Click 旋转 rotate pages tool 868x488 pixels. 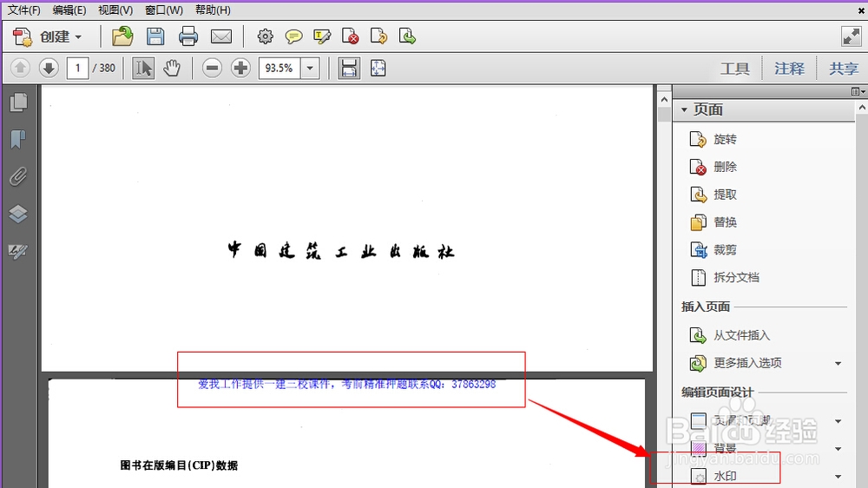pyautogui.click(x=713, y=139)
